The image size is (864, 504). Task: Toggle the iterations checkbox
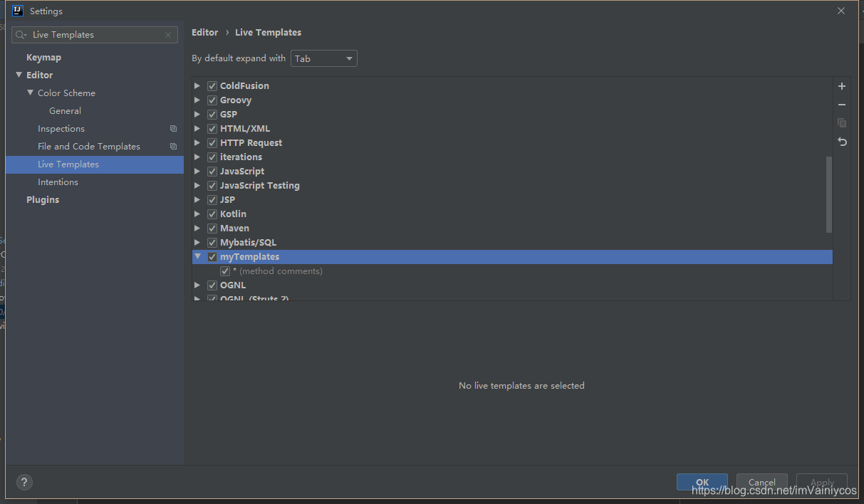212,157
